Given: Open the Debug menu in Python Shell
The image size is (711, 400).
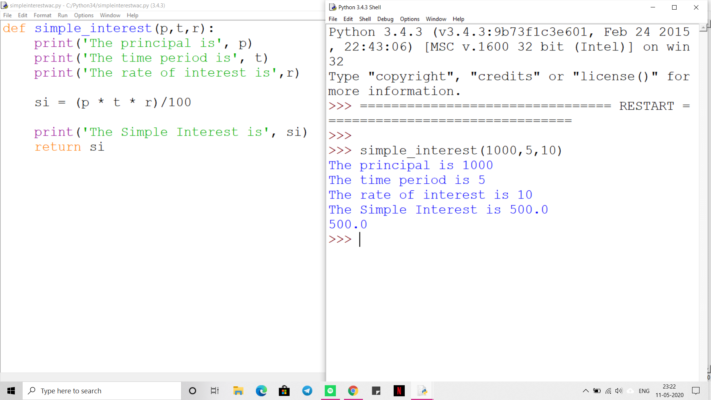Looking at the screenshot, I should pyautogui.click(x=385, y=19).
